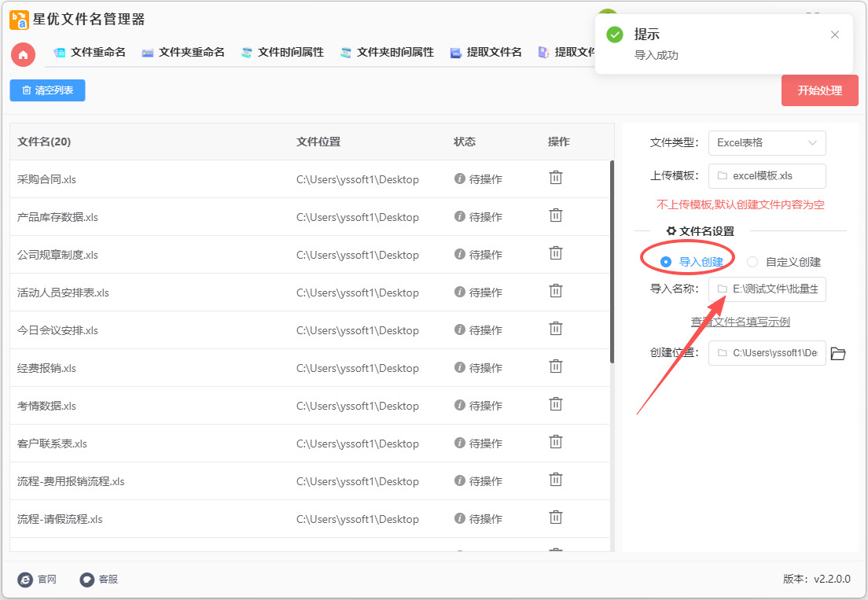Click the 文件名(20) column header
This screenshot has width=868, height=600.
click(44, 142)
